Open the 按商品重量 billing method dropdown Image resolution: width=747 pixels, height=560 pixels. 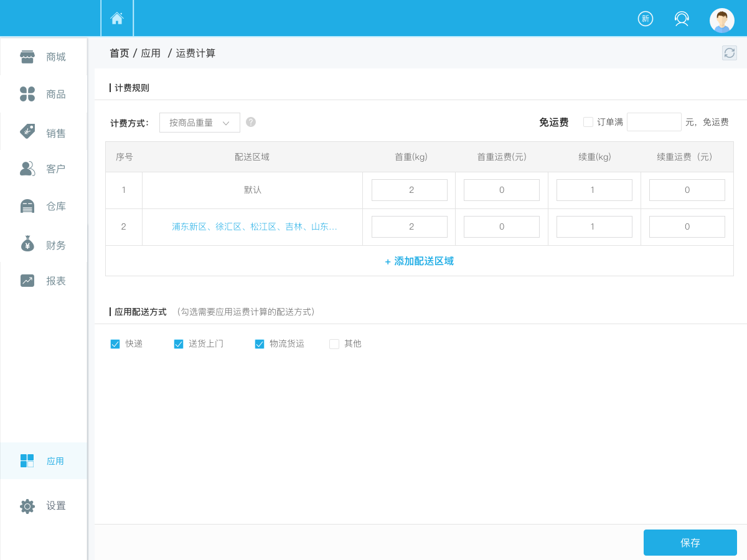(199, 123)
